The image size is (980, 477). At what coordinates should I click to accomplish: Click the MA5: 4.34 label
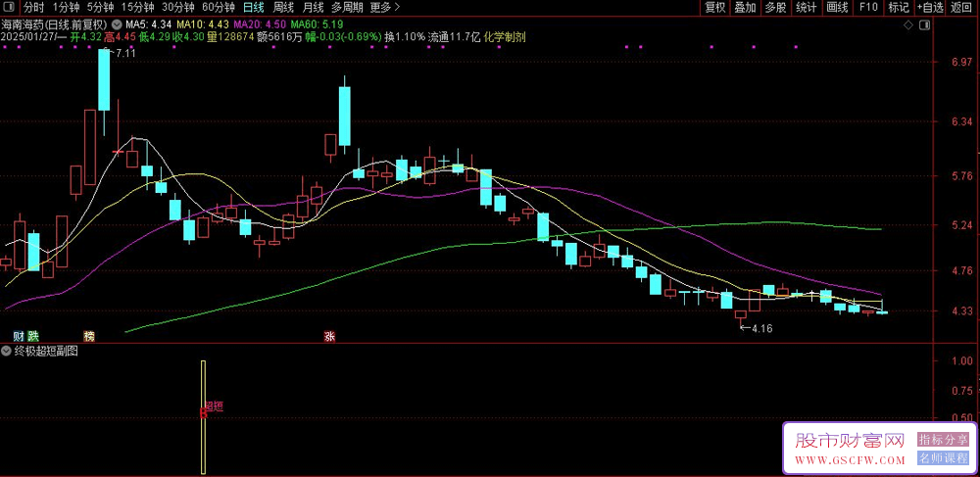pyautogui.click(x=149, y=24)
